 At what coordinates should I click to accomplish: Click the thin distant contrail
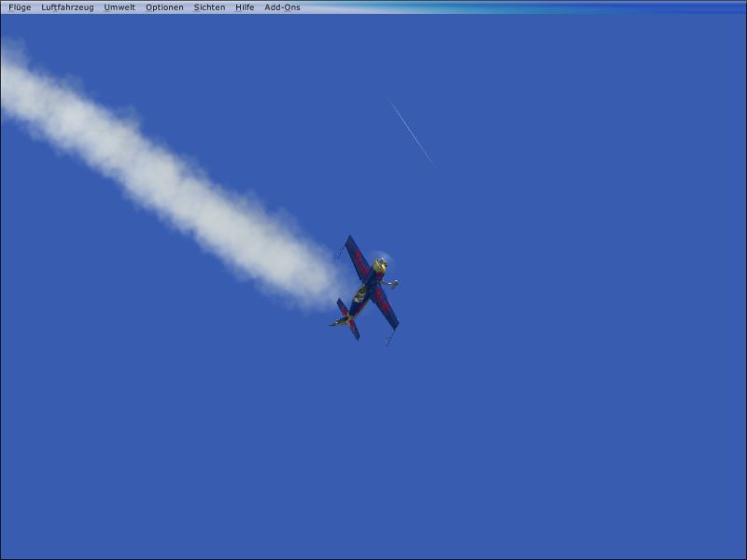[x=412, y=134]
